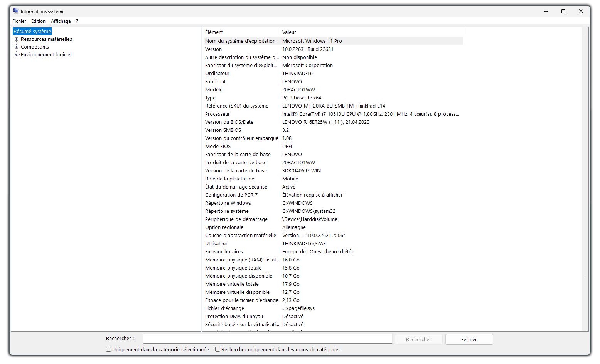Click the LENOVO R16ET25W BIOS value

coord(326,122)
